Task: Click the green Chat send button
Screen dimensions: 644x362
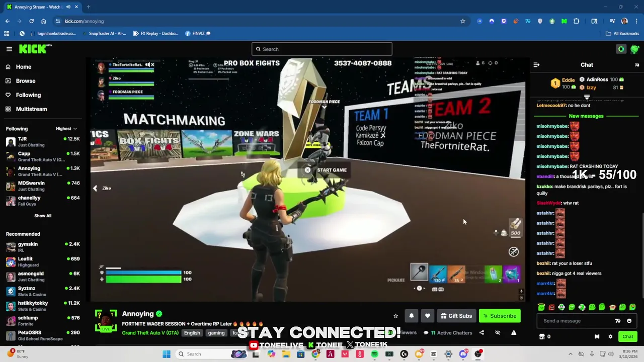Action: tap(627, 336)
